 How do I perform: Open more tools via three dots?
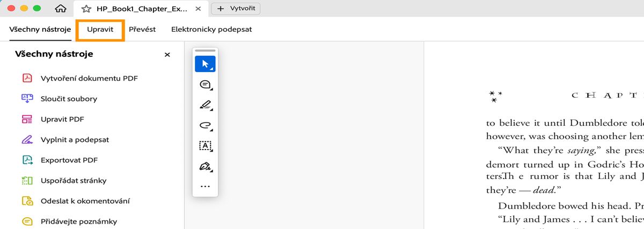click(205, 187)
